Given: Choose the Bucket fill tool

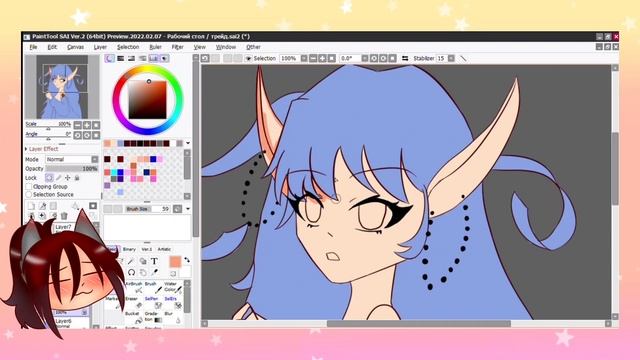Looking at the screenshot, I should [x=134, y=318].
